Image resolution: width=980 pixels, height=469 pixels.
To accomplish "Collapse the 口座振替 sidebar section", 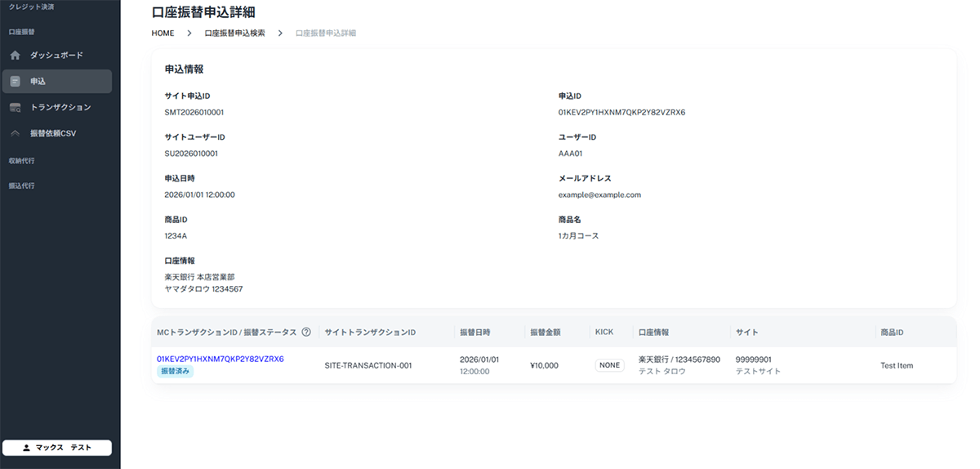I will (21, 33).
